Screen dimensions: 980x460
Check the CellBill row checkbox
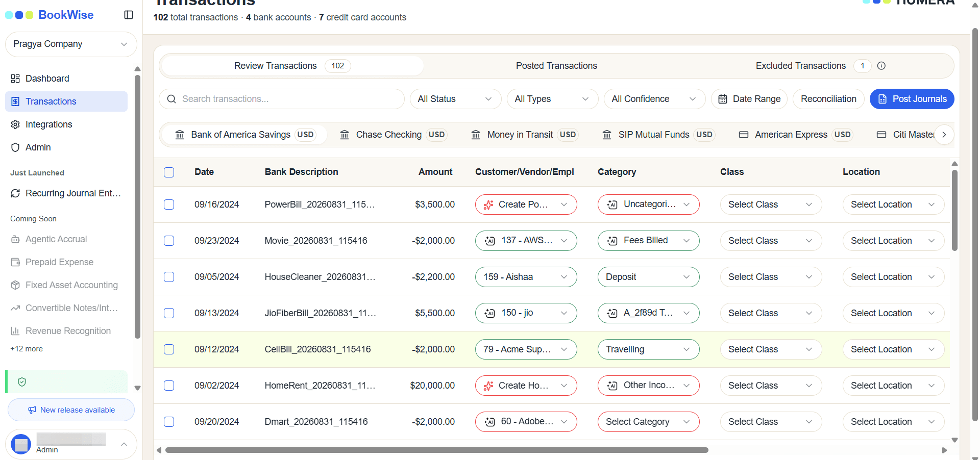coord(169,349)
